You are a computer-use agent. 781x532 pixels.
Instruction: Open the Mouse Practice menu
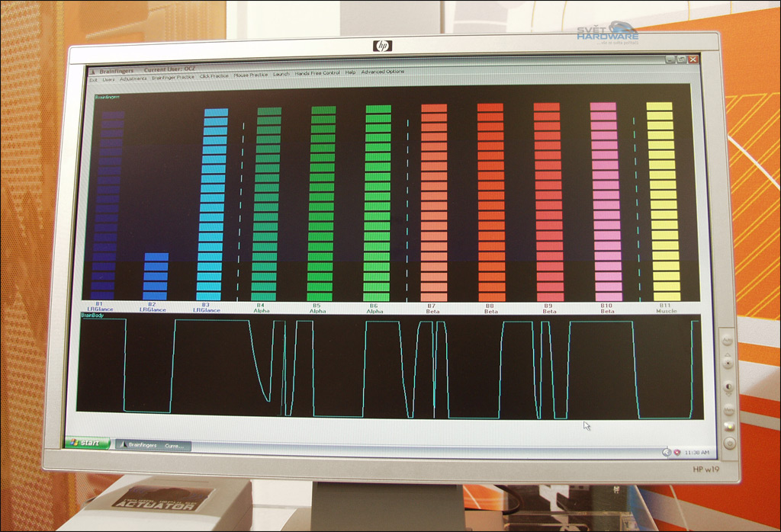[x=251, y=75]
